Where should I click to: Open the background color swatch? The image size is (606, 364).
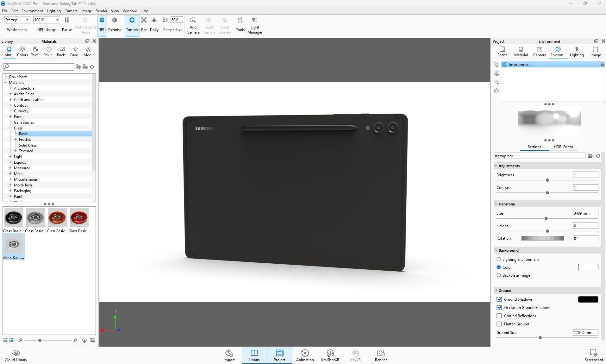[x=588, y=267]
